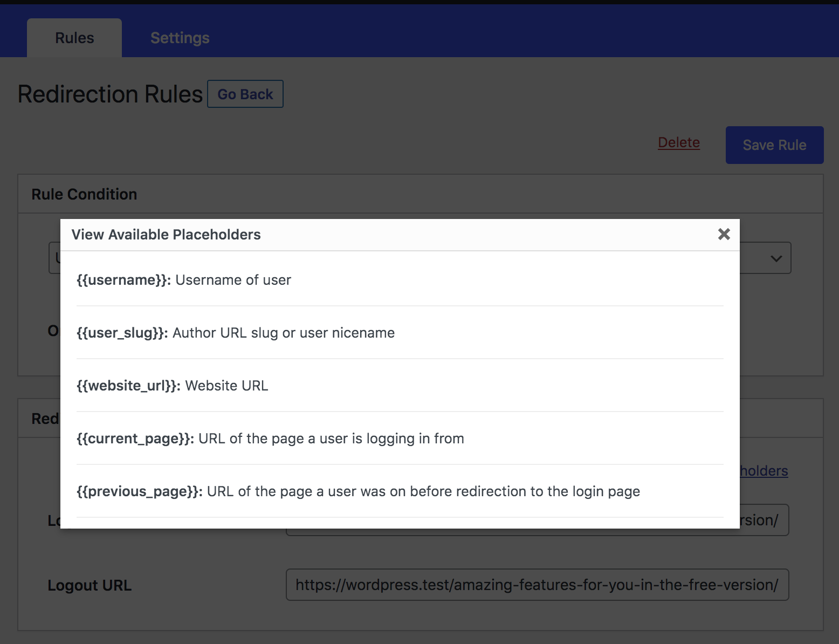Switch to the Rules tab
Viewport: 839px width, 644px height.
(x=74, y=38)
